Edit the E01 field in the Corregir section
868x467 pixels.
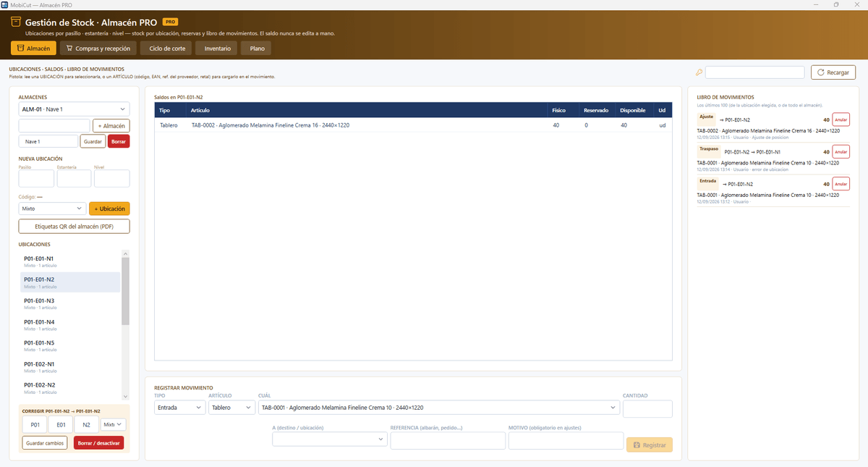pos(61,425)
